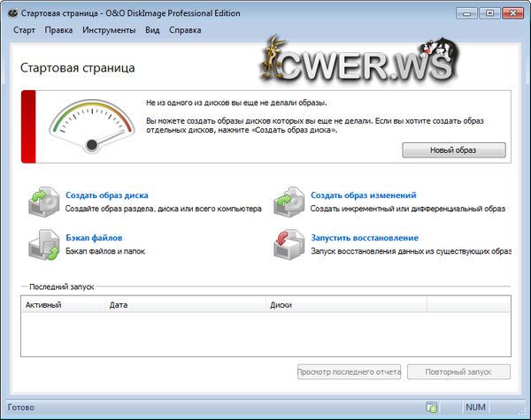Maximize the DiskImage window
This screenshot has width=531, height=420.
489,13
